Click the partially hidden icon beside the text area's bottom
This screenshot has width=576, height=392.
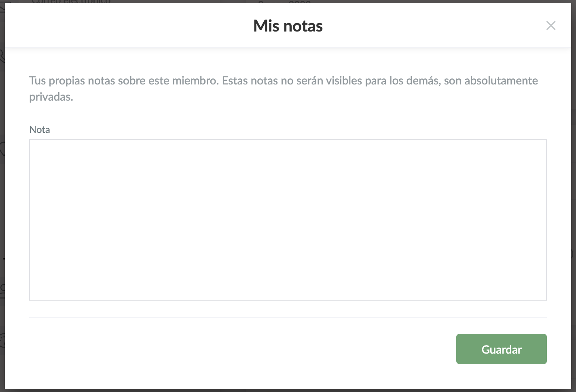point(2,289)
